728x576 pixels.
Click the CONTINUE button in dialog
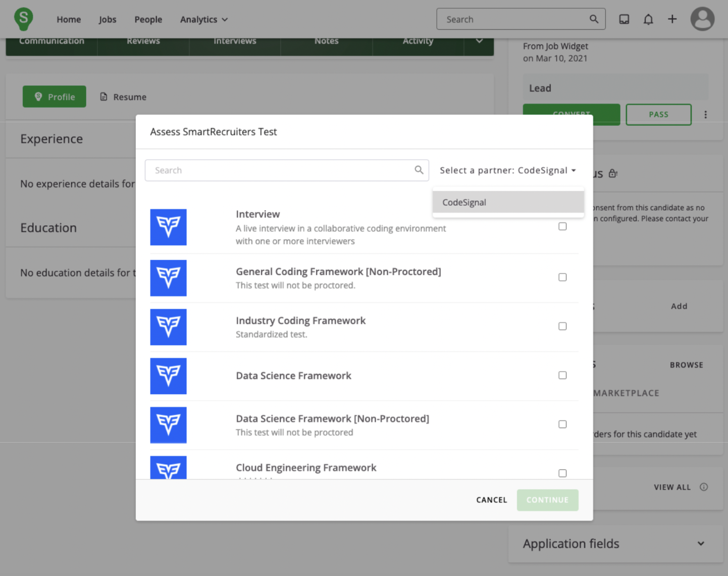tap(547, 500)
